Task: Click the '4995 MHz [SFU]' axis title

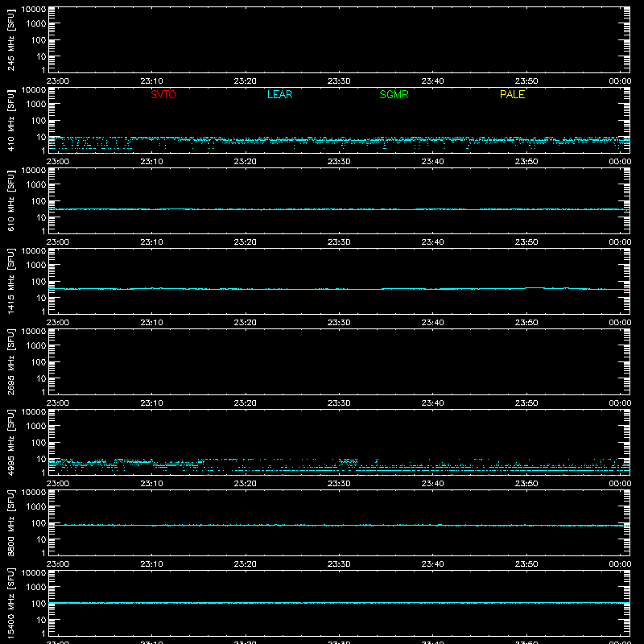Action: (10, 442)
